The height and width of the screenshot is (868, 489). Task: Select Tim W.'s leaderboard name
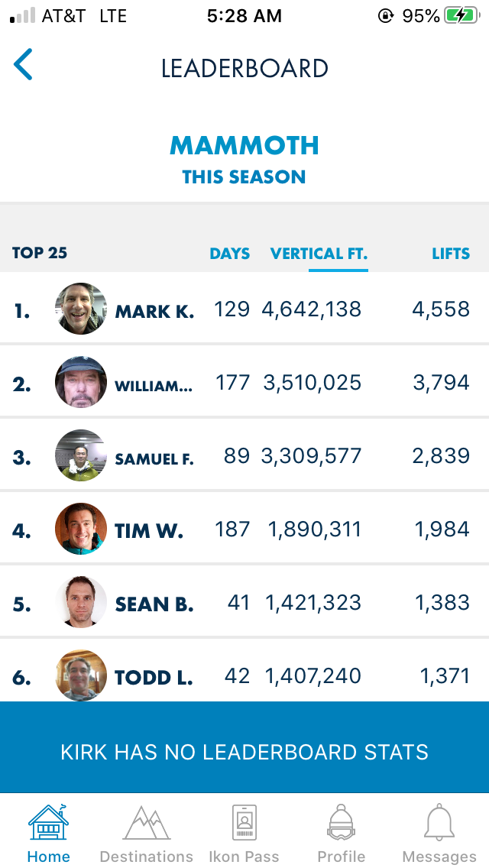tap(149, 531)
